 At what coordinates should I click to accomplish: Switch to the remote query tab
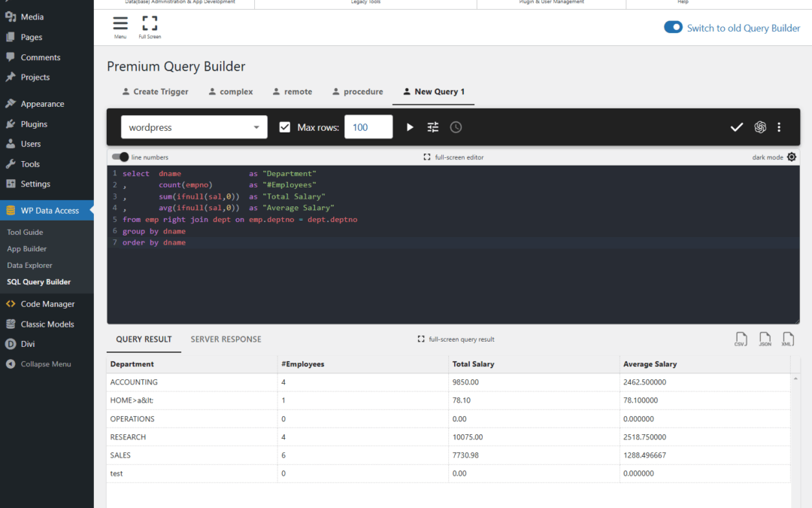pyautogui.click(x=292, y=92)
